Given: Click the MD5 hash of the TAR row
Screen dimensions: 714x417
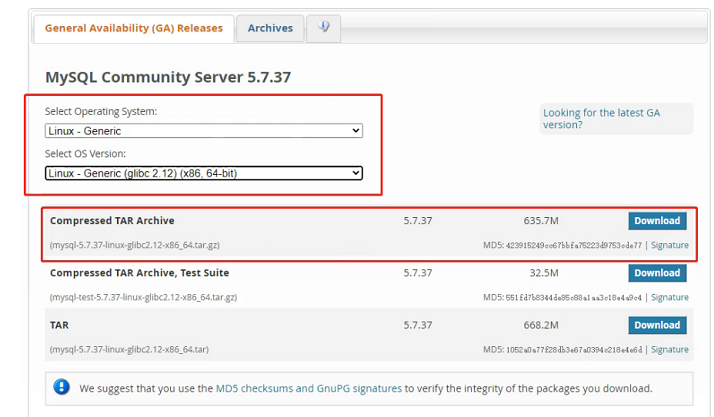Looking at the screenshot, I should coord(574,350).
